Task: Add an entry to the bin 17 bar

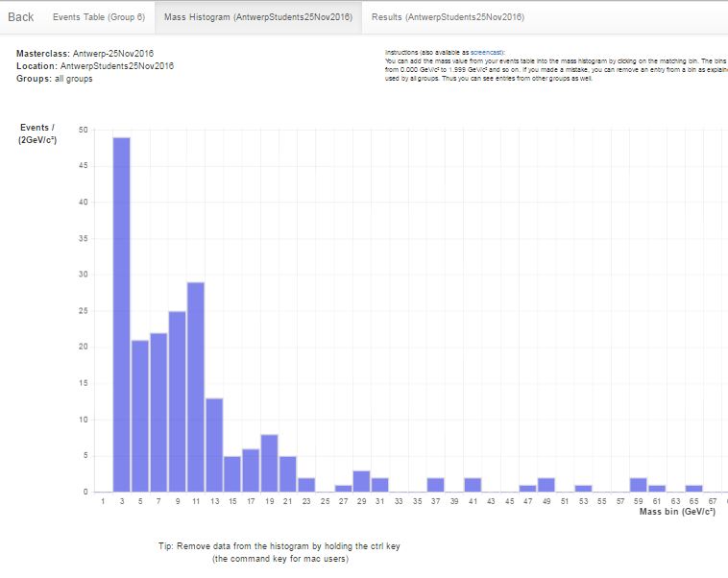Action: point(251,470)
